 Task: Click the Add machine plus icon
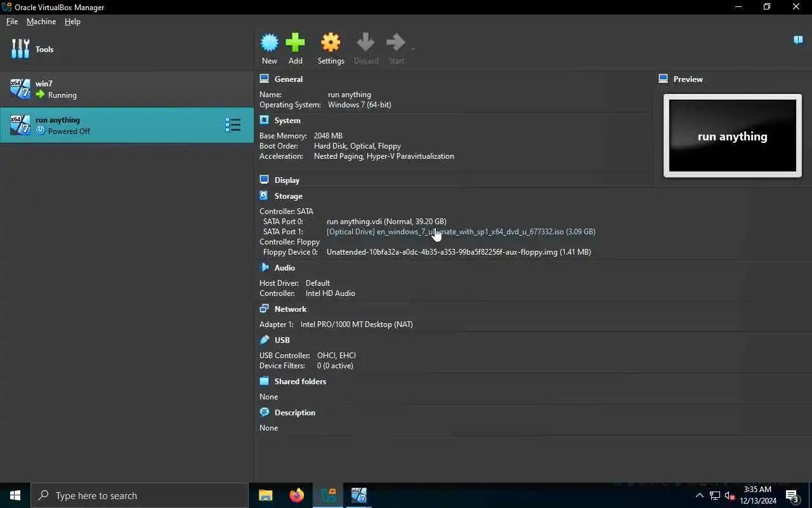pyautogui.click(x=295, y=43)
